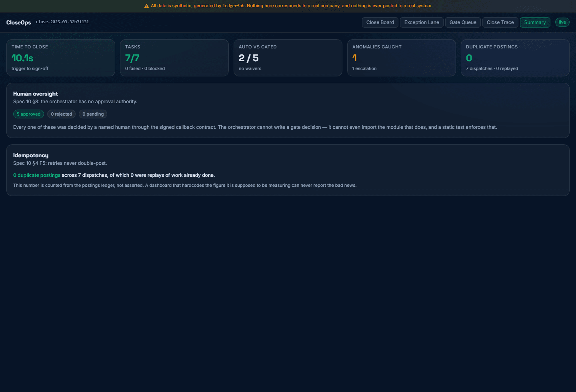The width and height of the screenshot is (576, 392).
Task: Click the 2 / 5 auto vs gated value
Action: pyautogui.click(x=249, y=58)
